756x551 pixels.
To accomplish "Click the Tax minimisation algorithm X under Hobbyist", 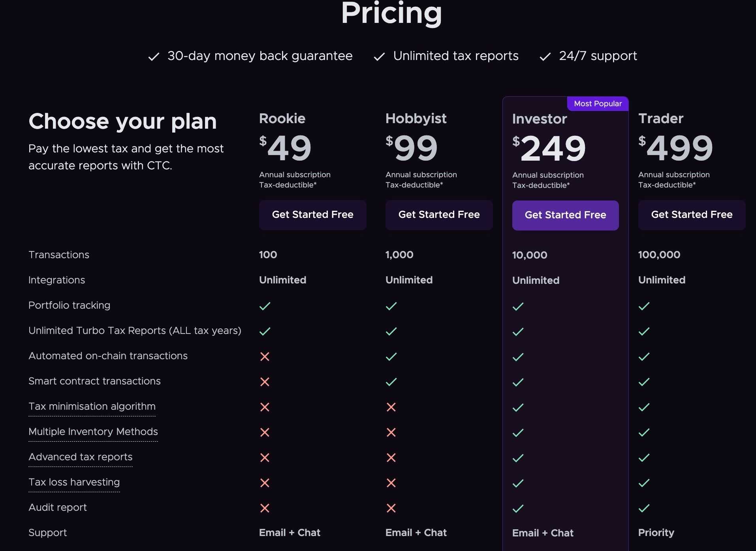I will [x=391, y=407].
